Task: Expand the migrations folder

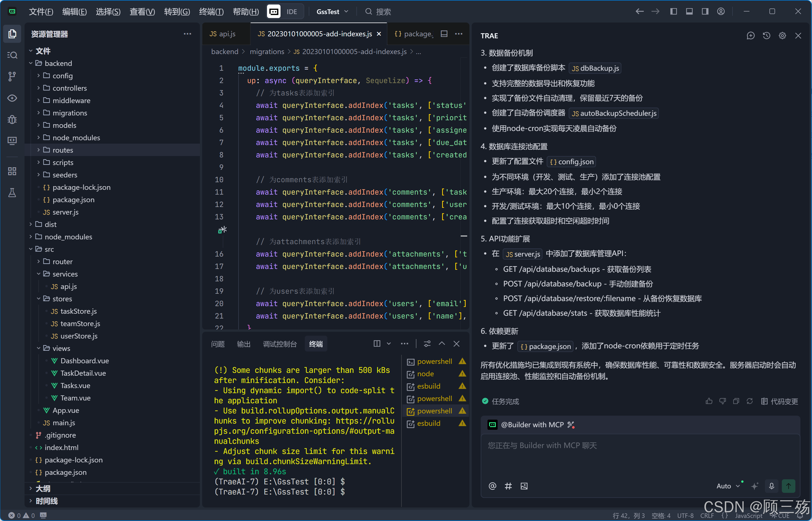Action: 69,113
